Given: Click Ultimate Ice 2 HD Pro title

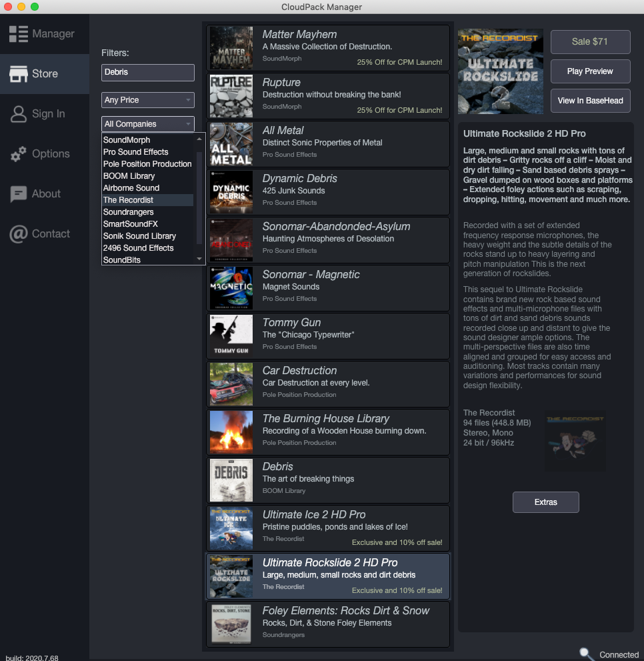Looking at the screenshot, I should [x=314, y=515].
